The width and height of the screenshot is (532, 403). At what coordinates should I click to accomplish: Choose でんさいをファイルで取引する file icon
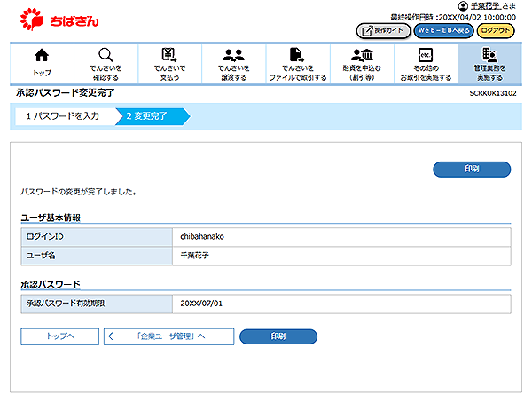298,55
